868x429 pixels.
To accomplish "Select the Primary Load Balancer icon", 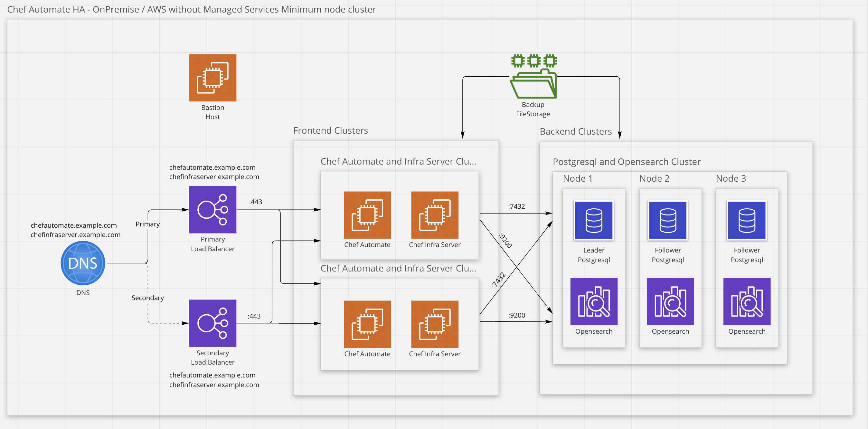I will pos(212,210).
